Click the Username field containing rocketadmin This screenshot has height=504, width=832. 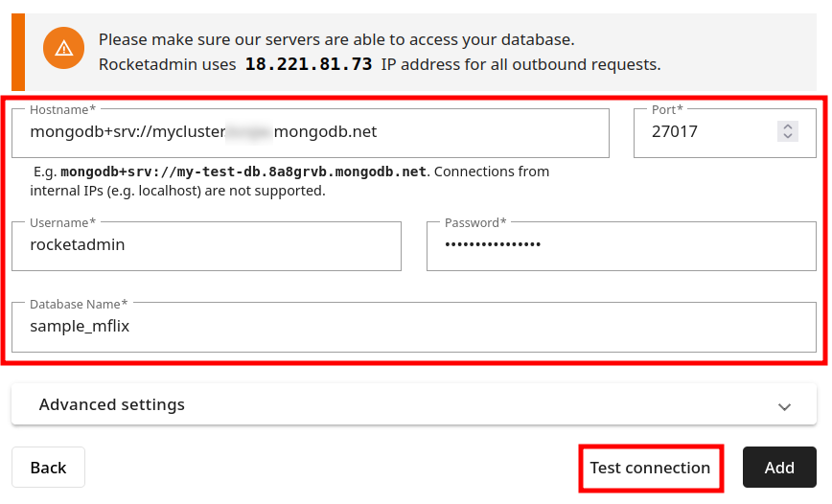tap(206, 245)
